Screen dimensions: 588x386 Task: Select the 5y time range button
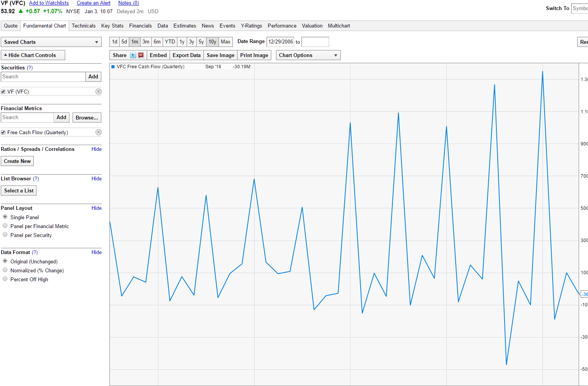pyautogui.click(x=201, y=42)
